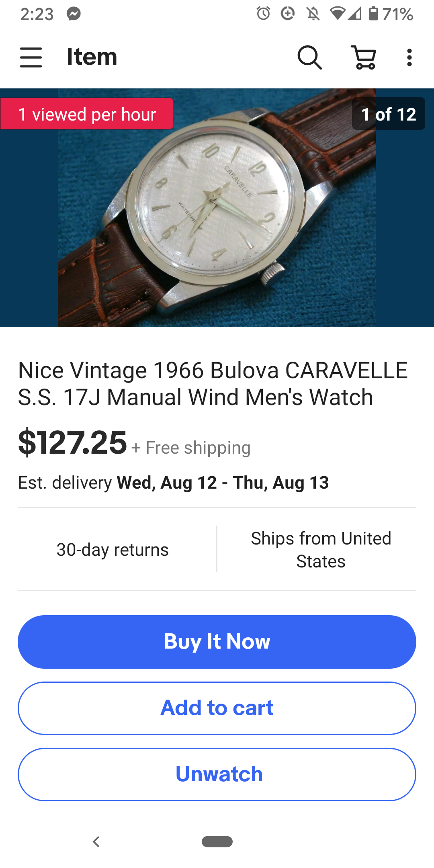Click the Buy It Now button
Screen dimensions: 434x868
(217, 642)
